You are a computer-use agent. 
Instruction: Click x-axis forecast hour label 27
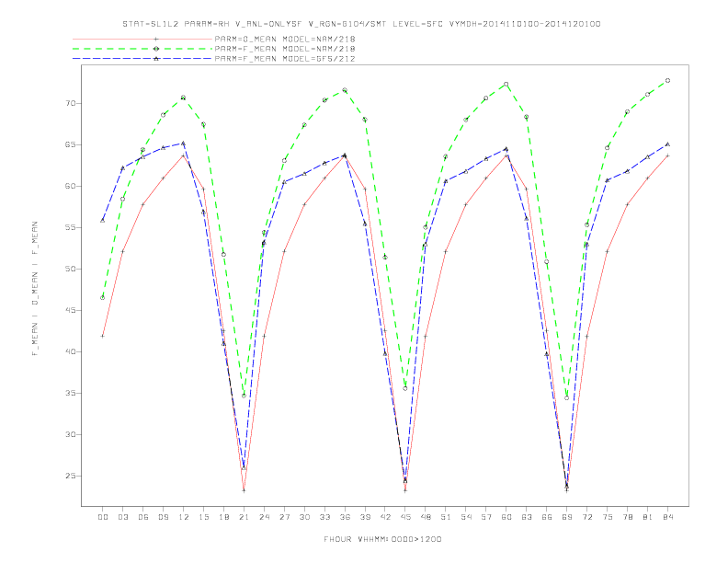(x=284, y=517)
